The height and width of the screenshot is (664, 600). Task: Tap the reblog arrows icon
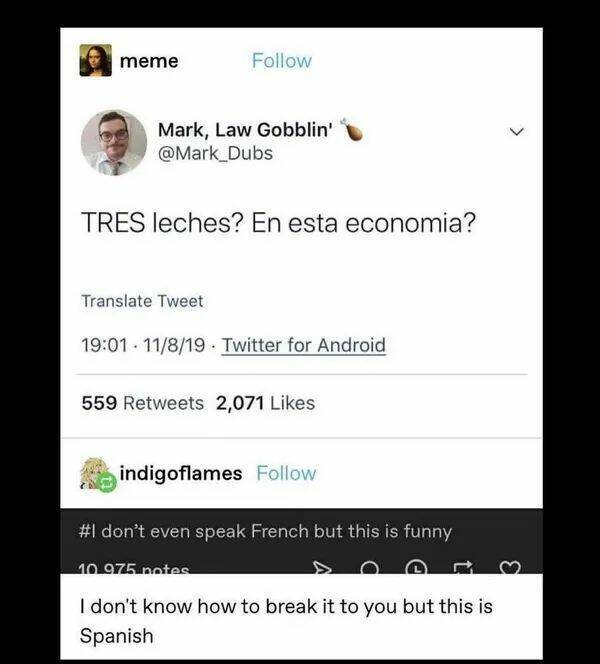463,568
